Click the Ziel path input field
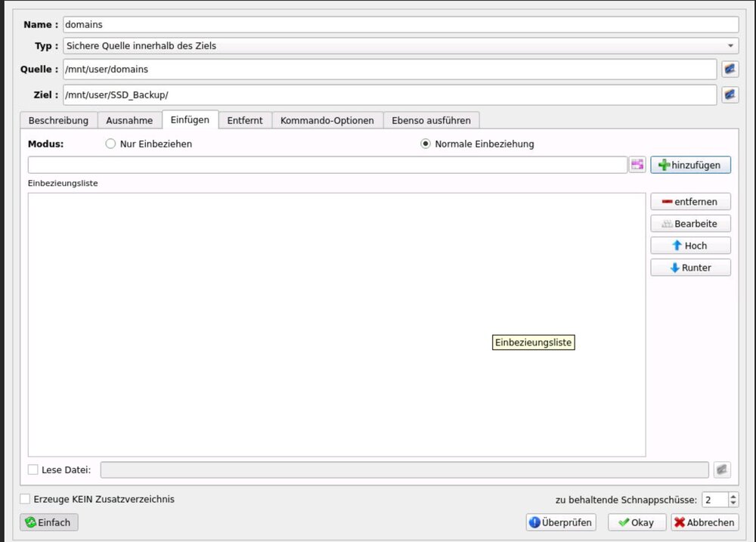This screenshot has width=756, height=542. pos(390,94)
